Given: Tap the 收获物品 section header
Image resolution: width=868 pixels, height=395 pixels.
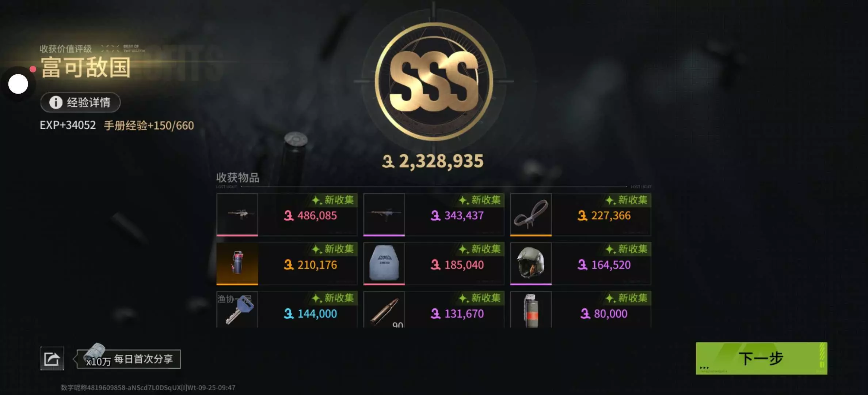Looking at the screenshot, I should 238,178.
